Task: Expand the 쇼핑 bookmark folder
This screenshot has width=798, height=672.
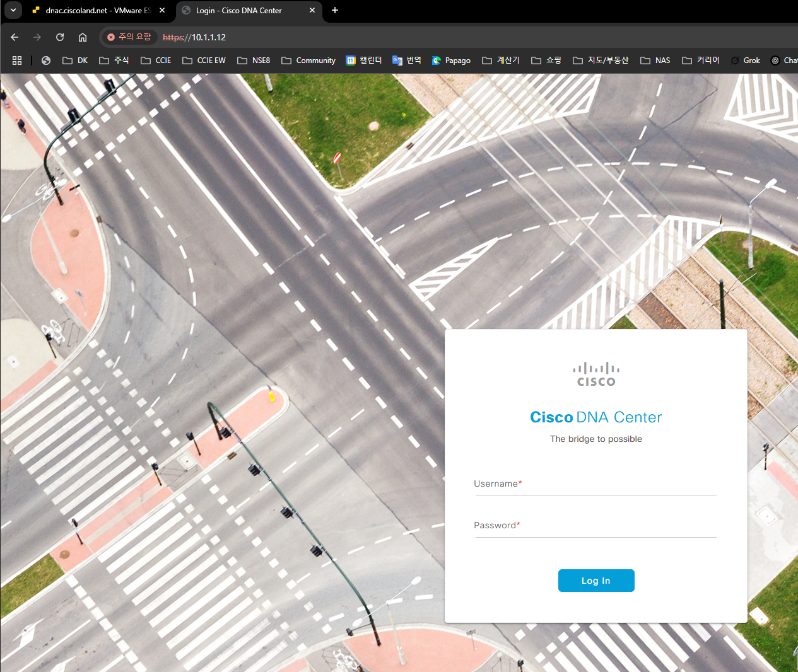Action: click(546, 61)
